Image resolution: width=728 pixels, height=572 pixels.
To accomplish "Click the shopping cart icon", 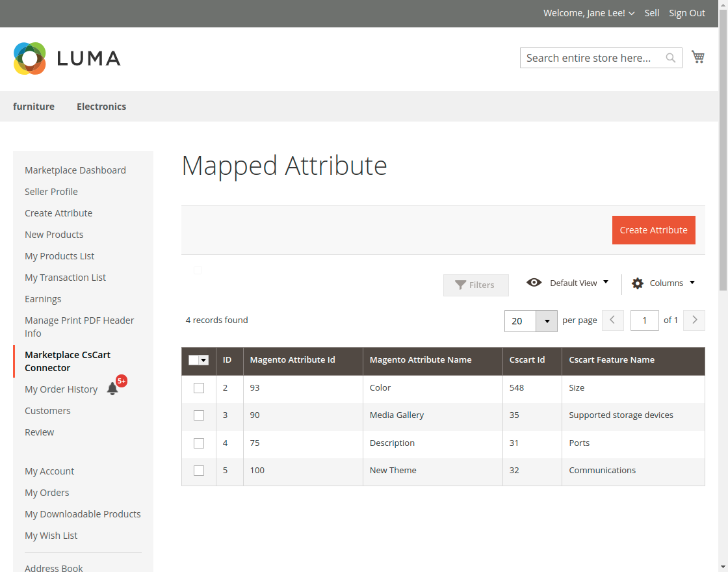I will point(698,57).
